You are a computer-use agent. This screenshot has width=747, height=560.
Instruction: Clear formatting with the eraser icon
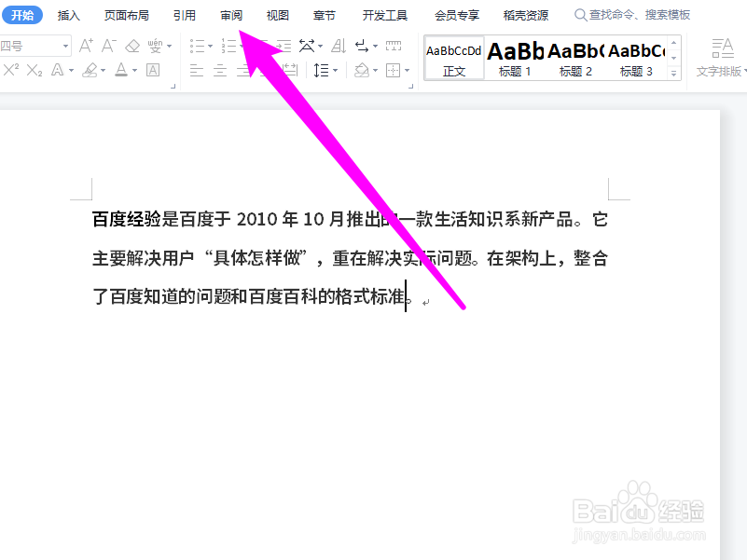point(132,47)
